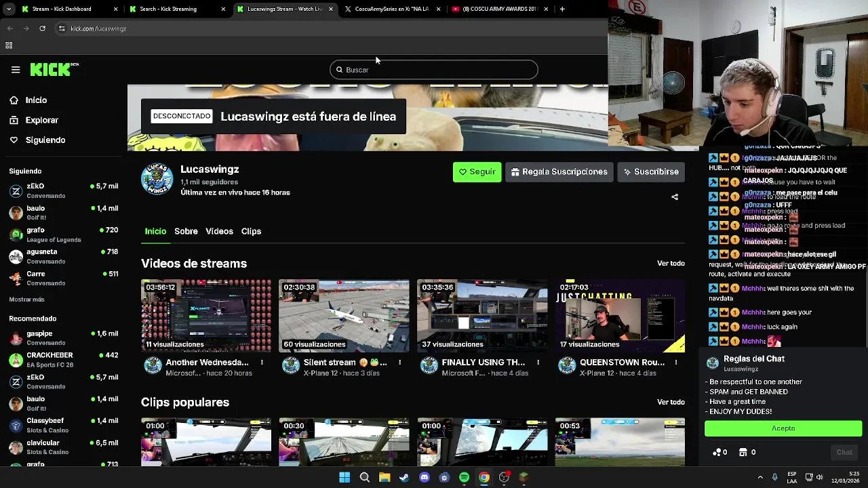Click the Explorar sidebar icon

(14, 120)
